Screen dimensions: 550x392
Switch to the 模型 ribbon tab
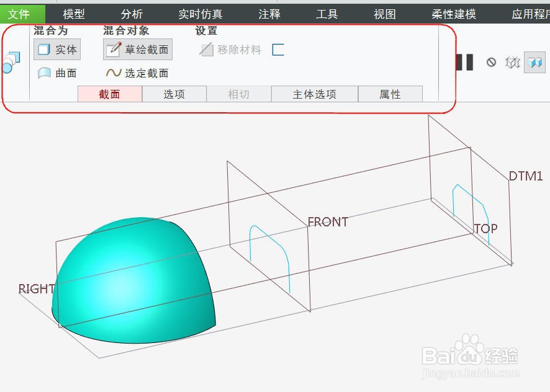click(x=74, y=14)
